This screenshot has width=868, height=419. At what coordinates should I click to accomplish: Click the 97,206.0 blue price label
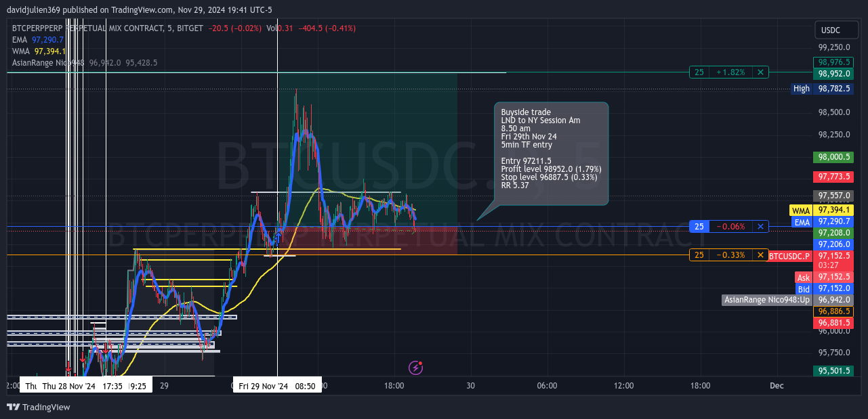tap(833, 244)
